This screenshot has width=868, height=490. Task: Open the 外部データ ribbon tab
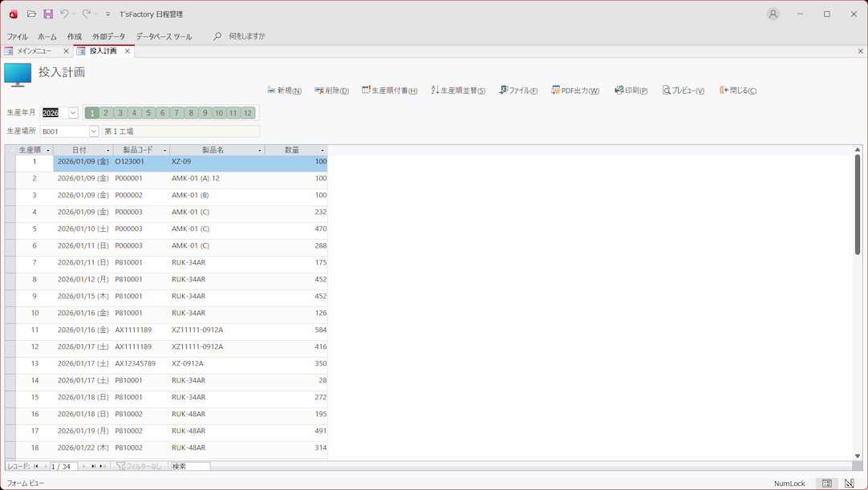[x=108, y=37]
